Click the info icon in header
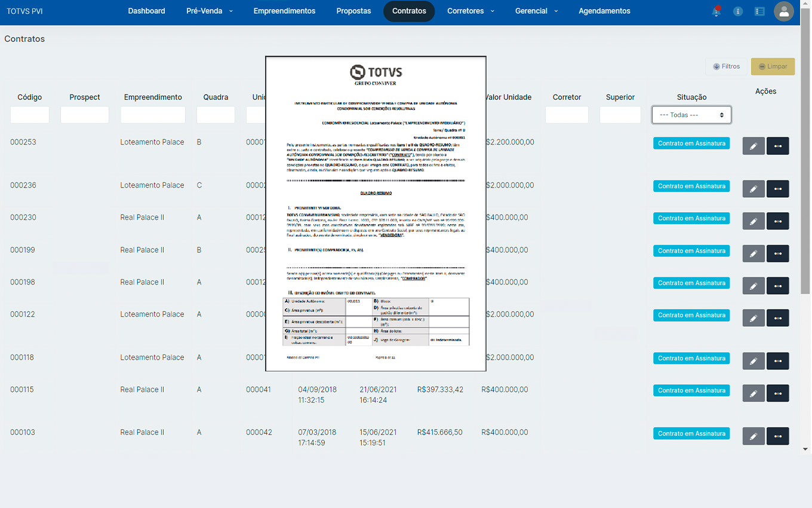This screenshot has height=508, width=812. pyautogui.click(x=738, y=11)
